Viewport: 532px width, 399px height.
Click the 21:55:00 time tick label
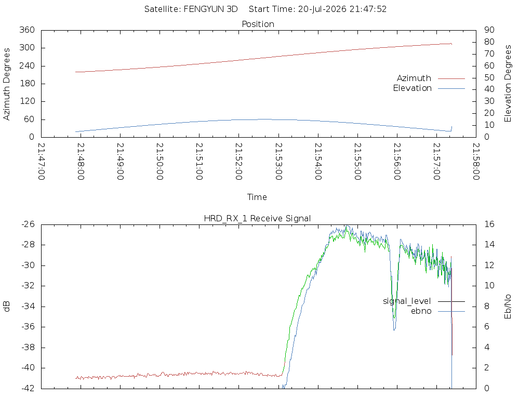click(357, 162)
